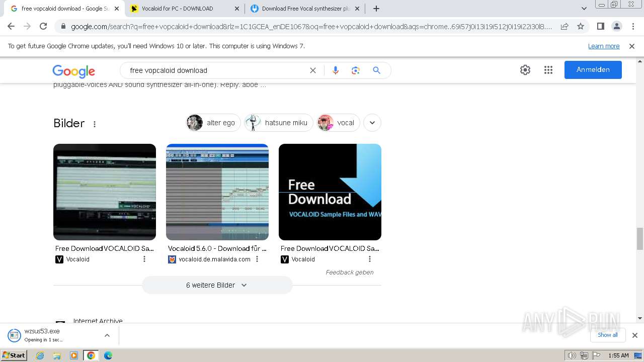Open the Google apps grid
Image resolution: width=644 pixels, height=362 pixels.
548,70
